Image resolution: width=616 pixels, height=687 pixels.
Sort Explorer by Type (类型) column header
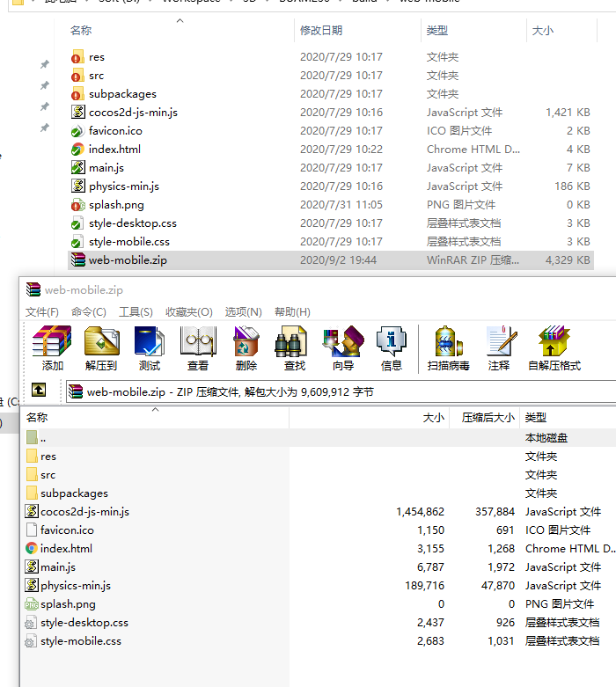point(437,30)
